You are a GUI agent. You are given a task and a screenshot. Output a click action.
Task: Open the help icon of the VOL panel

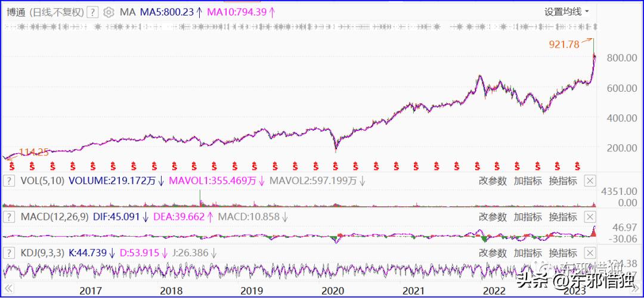tap(9, 181)
